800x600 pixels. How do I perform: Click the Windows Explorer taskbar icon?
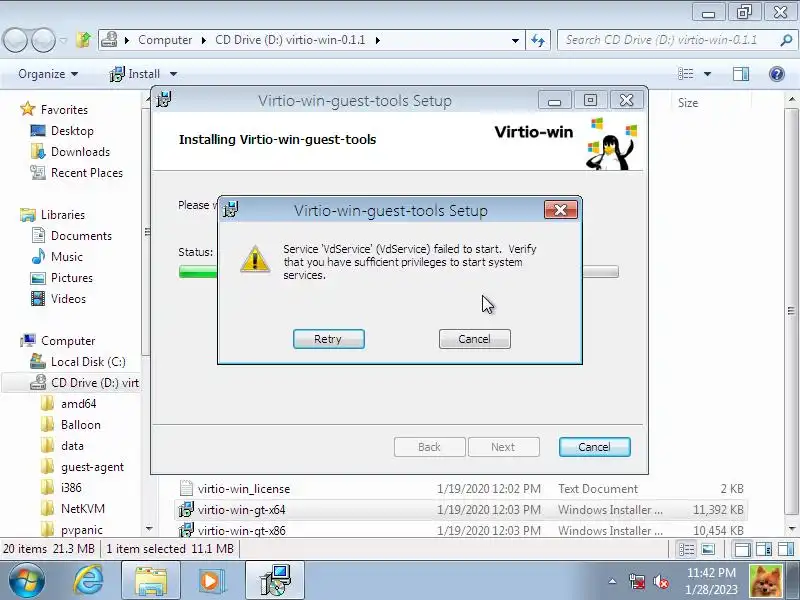pyautogui.click(x=151, y=581)
